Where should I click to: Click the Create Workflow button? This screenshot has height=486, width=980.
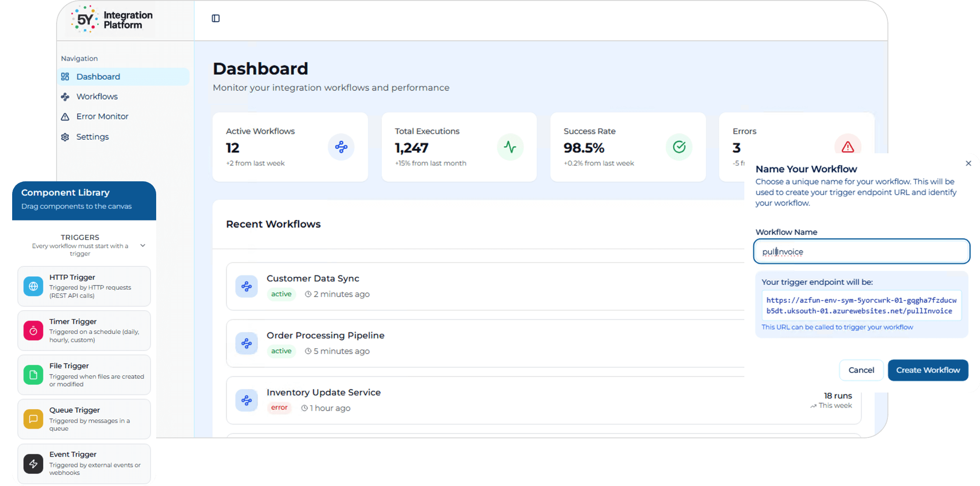(928, 370)
